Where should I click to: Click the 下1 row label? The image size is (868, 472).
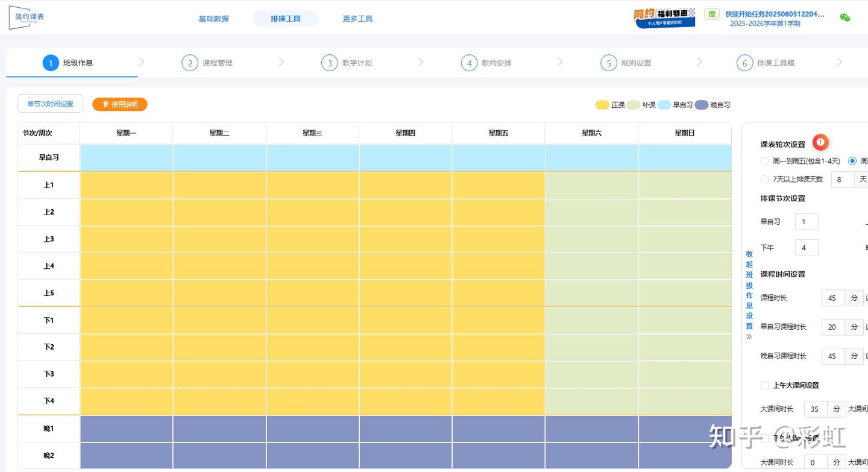(x=49, y=320)
